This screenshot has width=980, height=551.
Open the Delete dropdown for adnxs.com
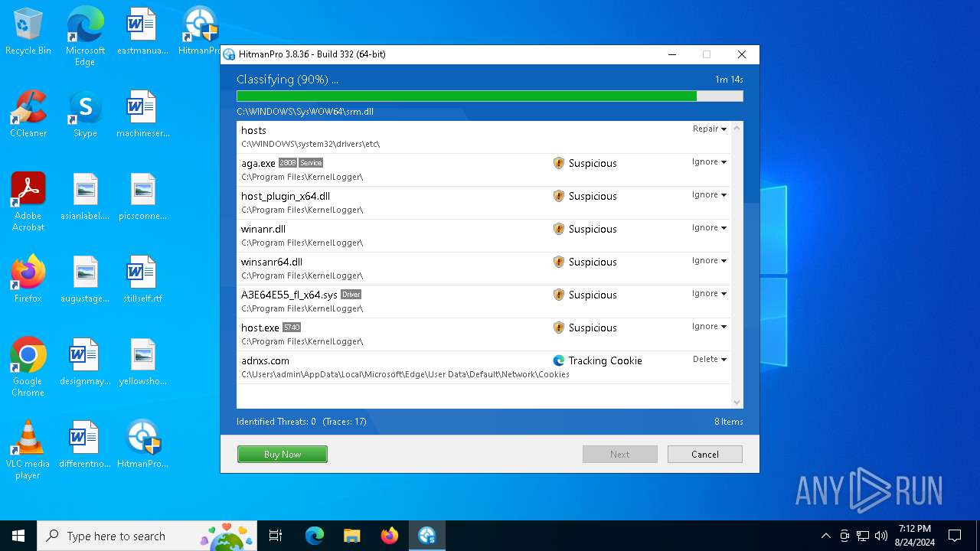pyautogui.click(x=710, y=360)
